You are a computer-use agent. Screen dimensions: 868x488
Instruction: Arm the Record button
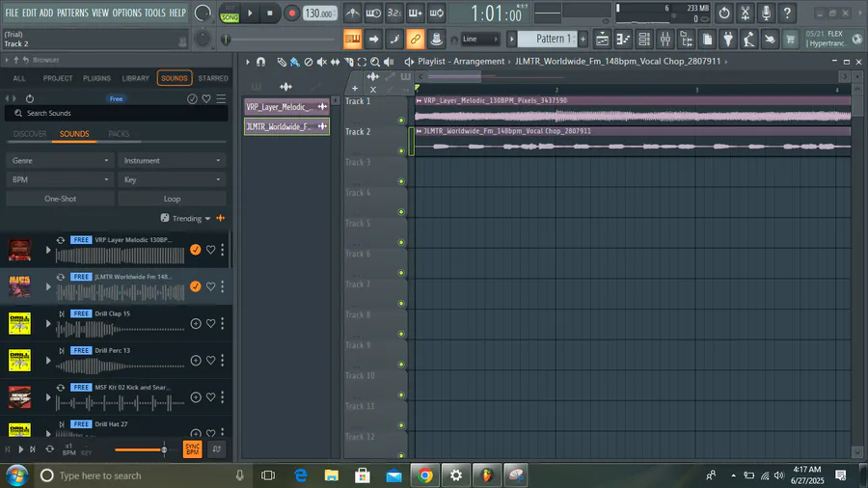tap(291, 14)
